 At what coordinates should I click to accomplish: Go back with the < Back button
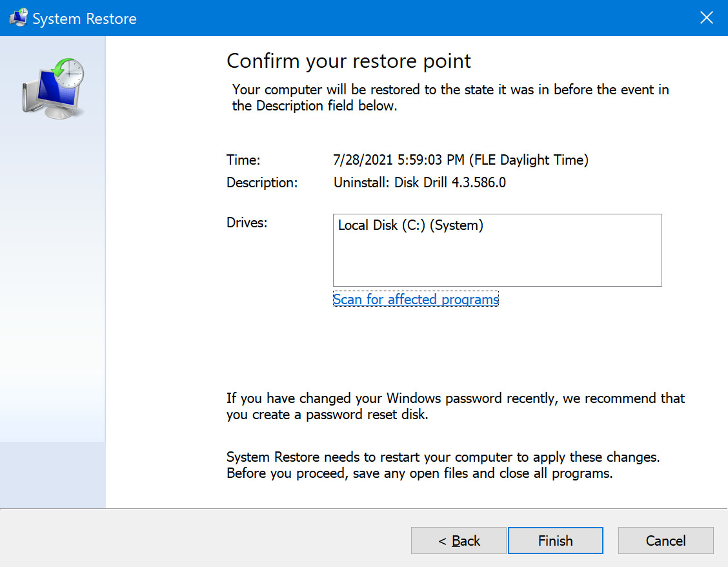[x=459, y=541]
